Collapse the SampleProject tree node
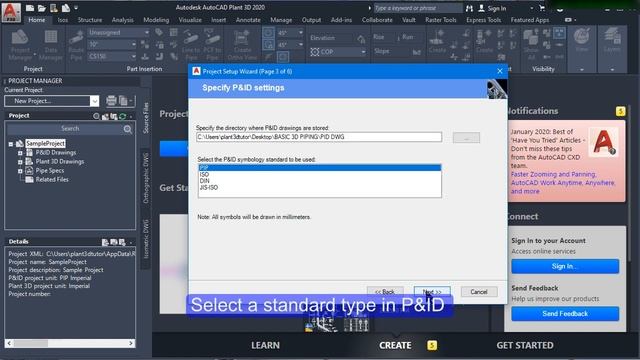640x360 pixels. click(11, 144)
